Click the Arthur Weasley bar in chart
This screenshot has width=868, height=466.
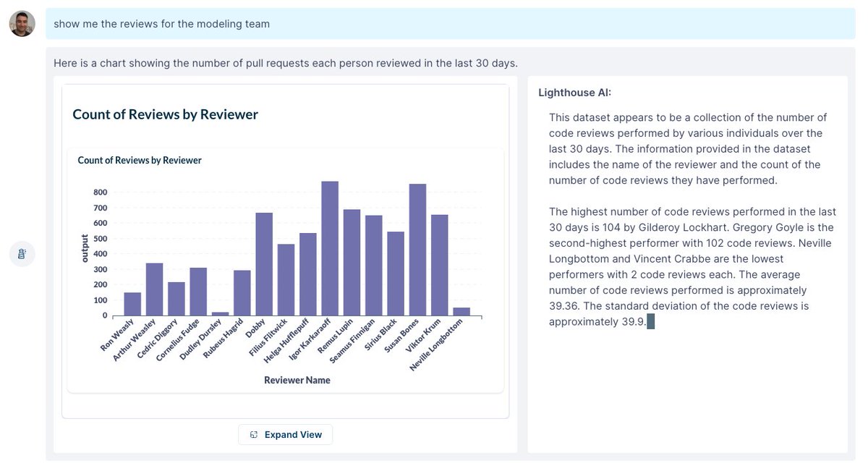tap(154, 289)
